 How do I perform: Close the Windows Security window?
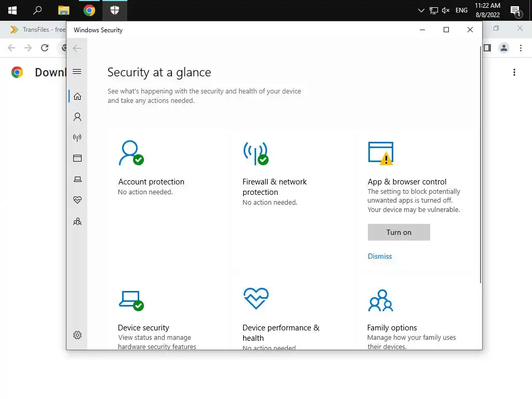pos(470,30)
